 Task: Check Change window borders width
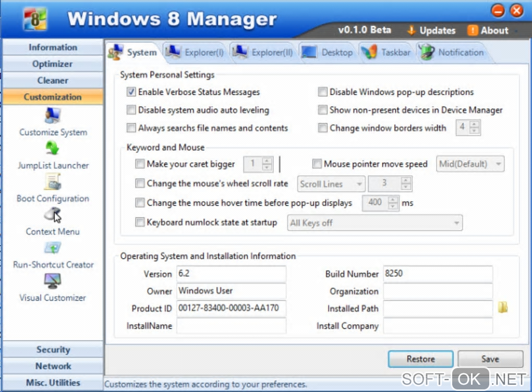click(322, 128)
